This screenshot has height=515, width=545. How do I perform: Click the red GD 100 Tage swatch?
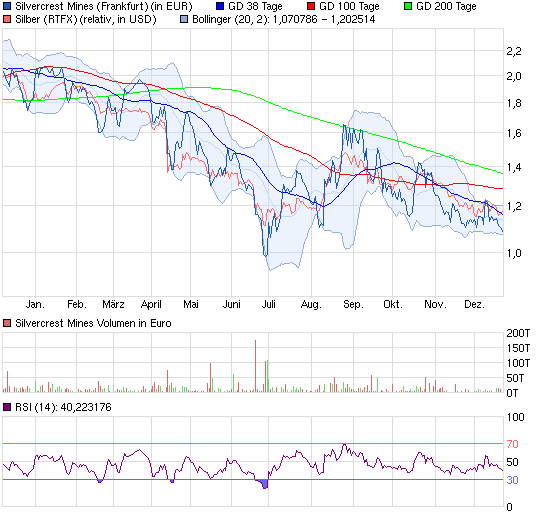[311, 6]
